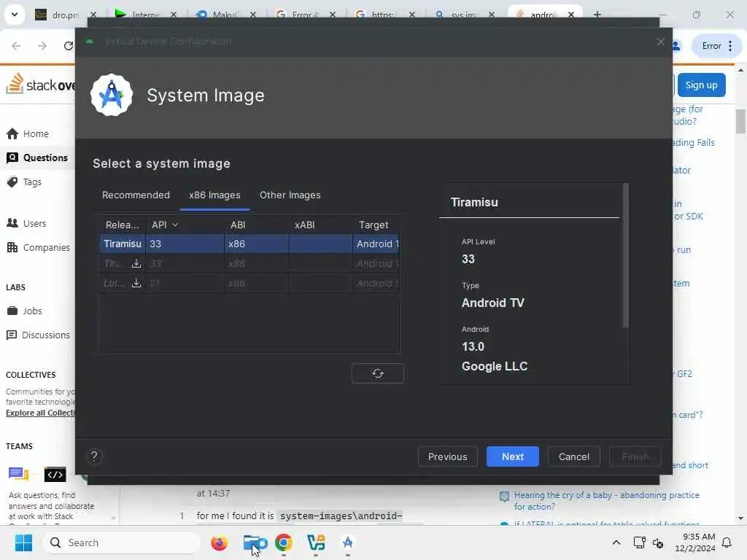Close the android Stack Overflow browser tab
Viewport: 747px width, 560px height.
(570, 15)
